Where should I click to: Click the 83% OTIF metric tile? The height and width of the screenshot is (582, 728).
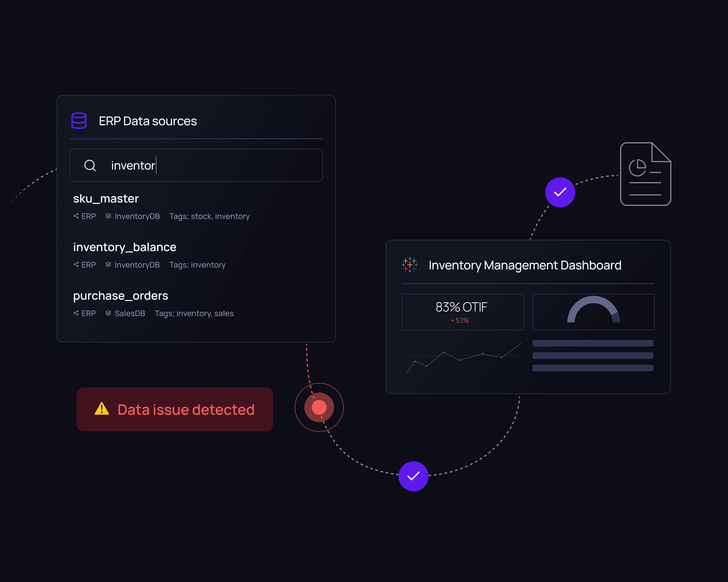[x=463, y=312]
